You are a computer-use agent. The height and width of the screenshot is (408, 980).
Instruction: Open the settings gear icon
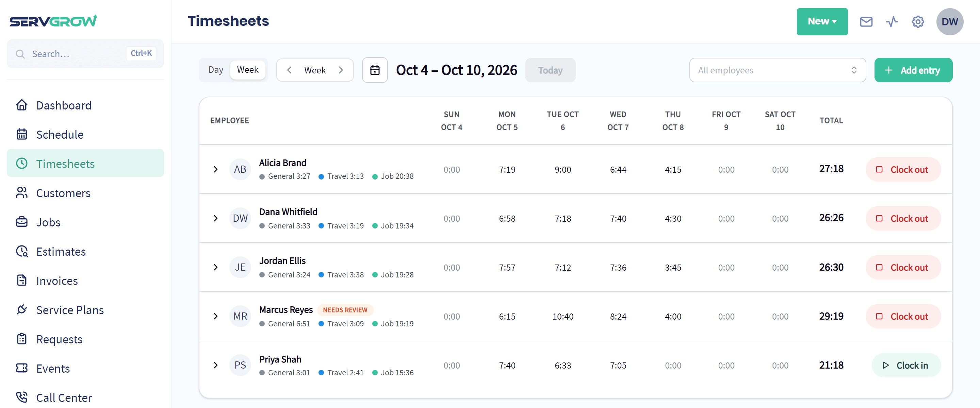(918, 22)
